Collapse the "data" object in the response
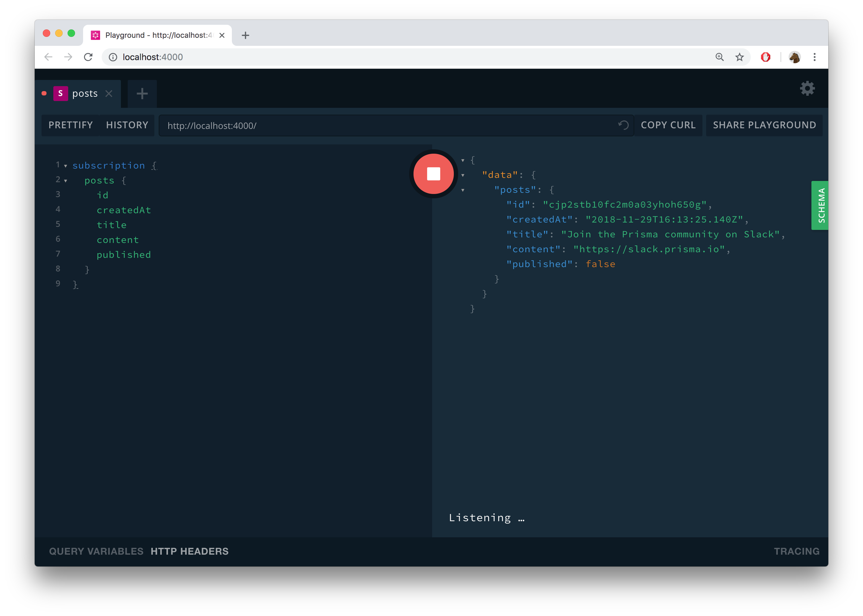This screenshot has height=616, width=863. [x=462, y=175]
